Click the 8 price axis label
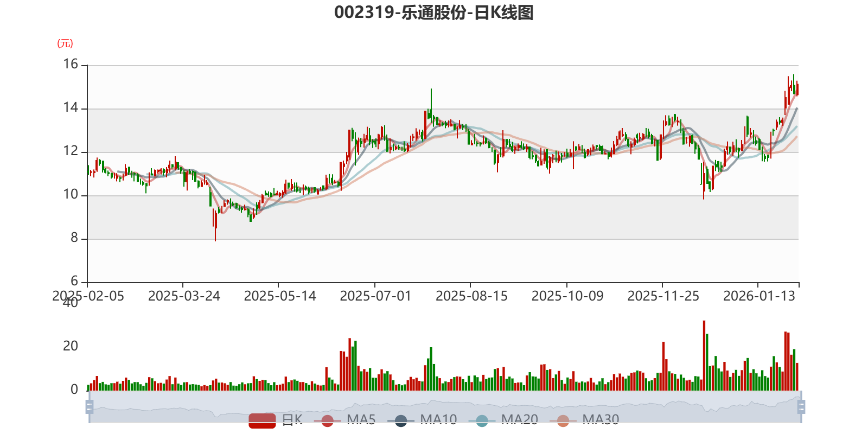 (74, 238)
